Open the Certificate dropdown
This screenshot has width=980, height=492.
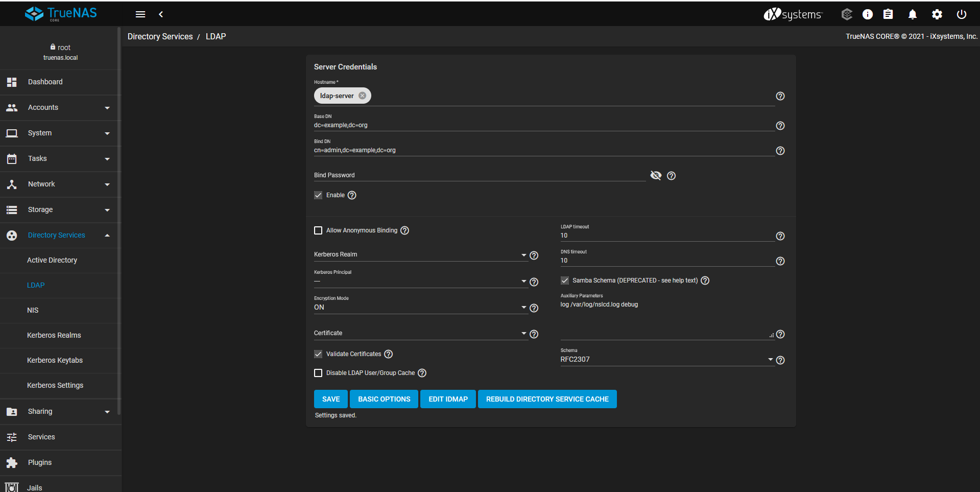point(420,333)
